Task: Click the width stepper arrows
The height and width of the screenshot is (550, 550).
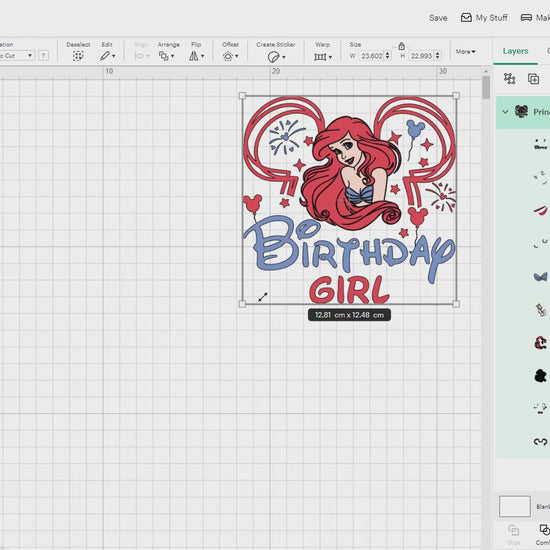Action: click(388, 56)
